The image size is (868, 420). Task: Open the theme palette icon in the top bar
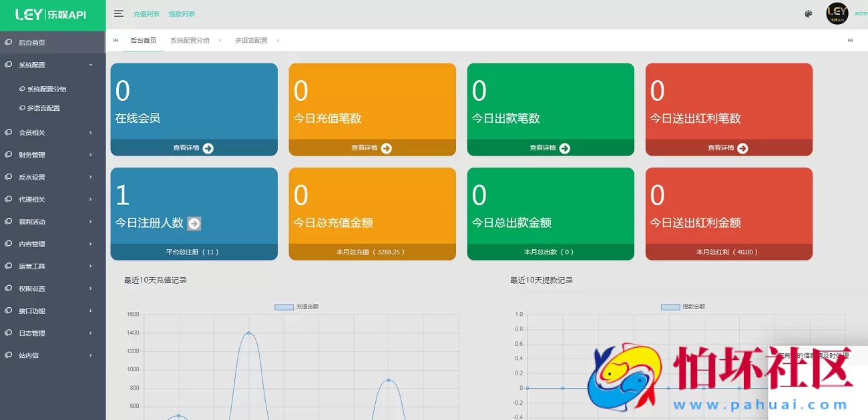(807, 13)
